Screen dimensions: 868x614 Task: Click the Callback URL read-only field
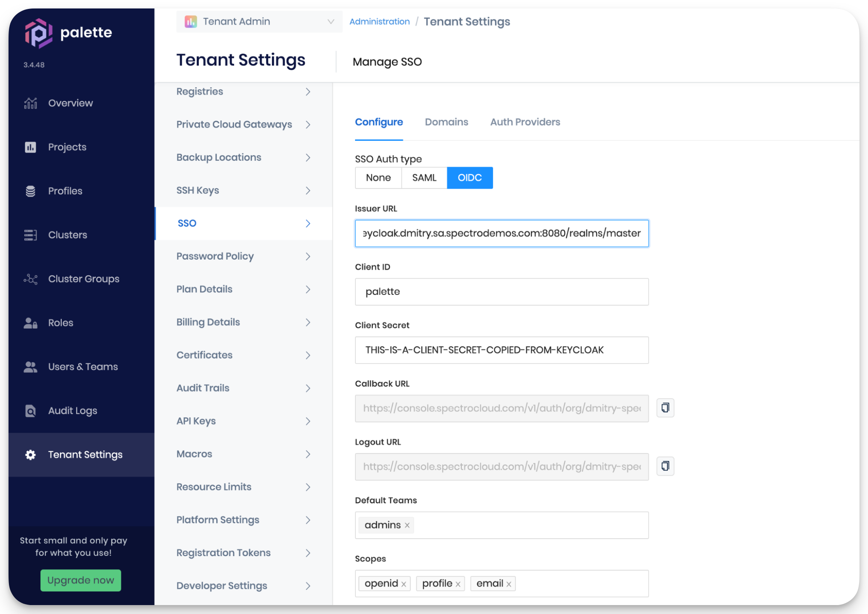tap(502, 408)
